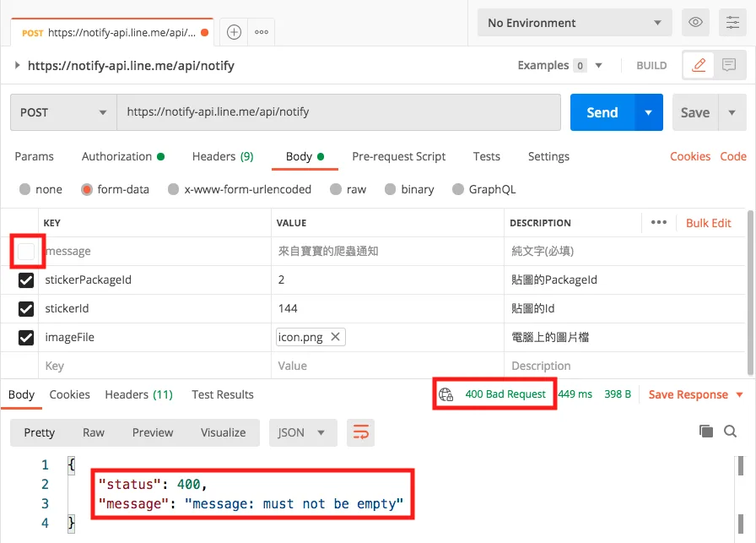
Task: Switch response view to Visualize
Action: (224, 432)
